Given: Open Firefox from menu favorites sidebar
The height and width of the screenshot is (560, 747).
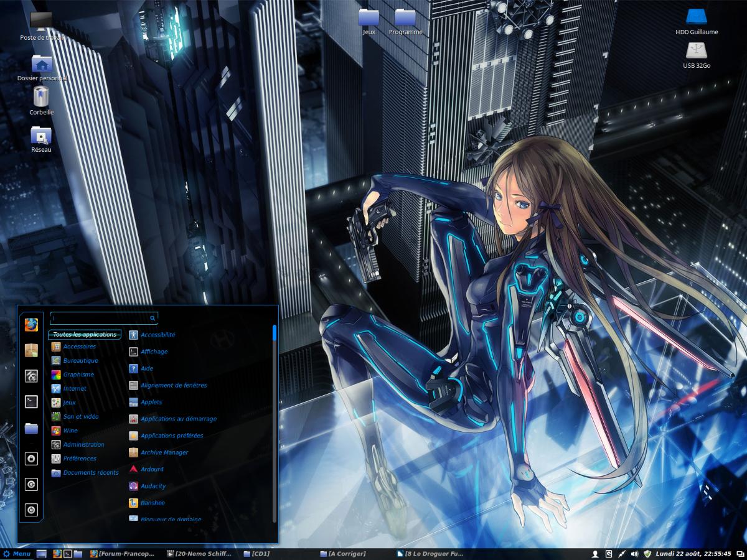Looking at the screenshot, I should click(x=31, y=325).
